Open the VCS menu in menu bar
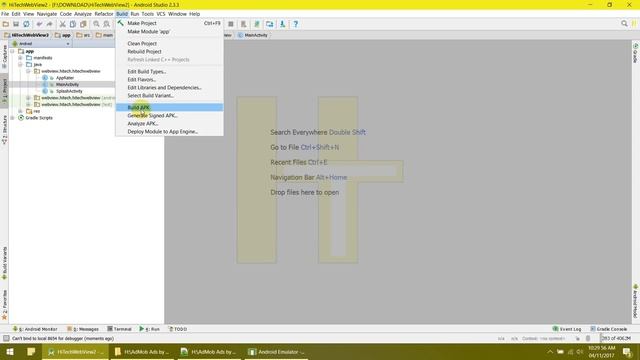This screenshot has height=360, width=640. [161, 14]
